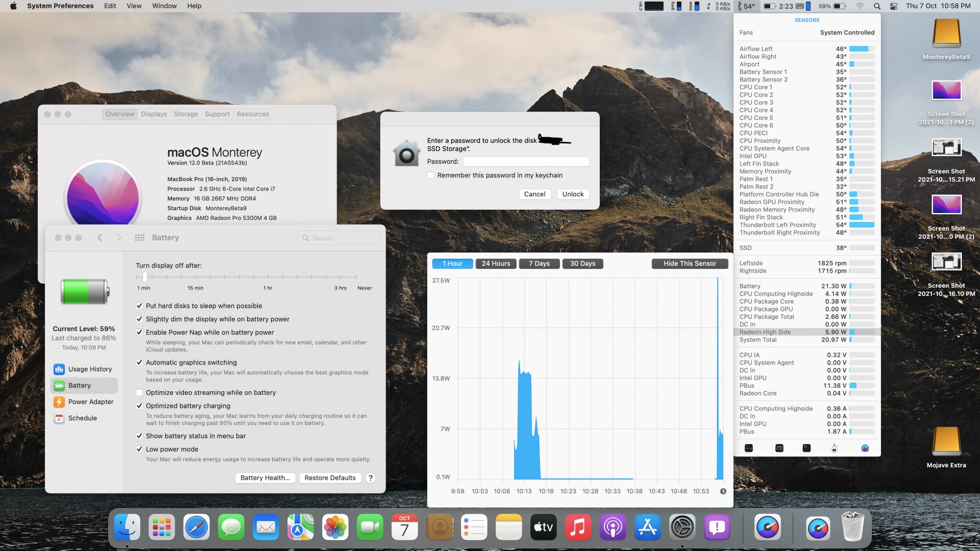Open Schedule settings in Battery panel
This screenshot has height=551, width=980.
pos(82,418)
